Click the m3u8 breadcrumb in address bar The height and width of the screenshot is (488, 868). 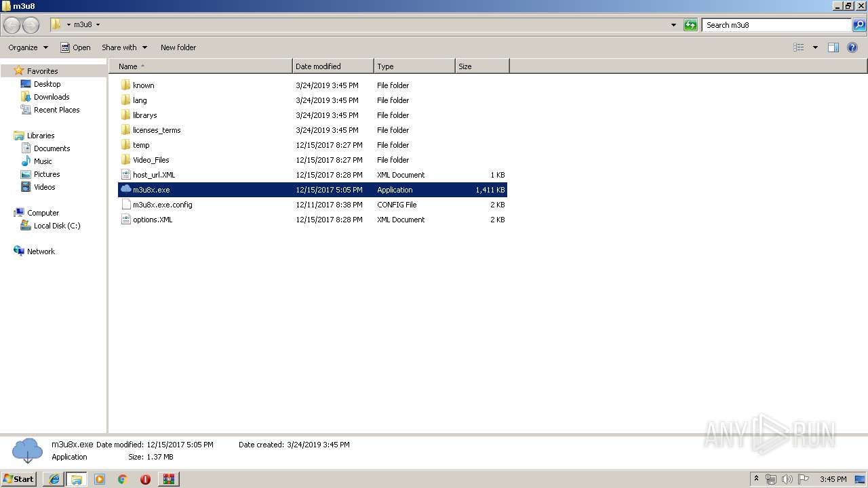[x=83, y=25]
